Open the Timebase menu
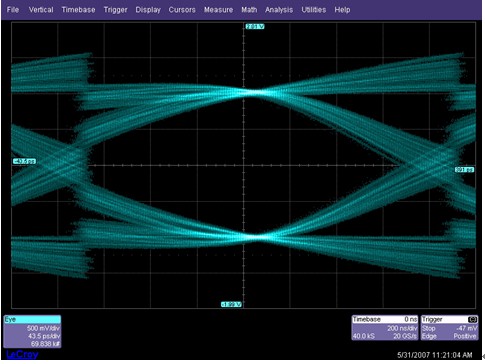This screenshot has width=485, height=364. pos(78,10)
